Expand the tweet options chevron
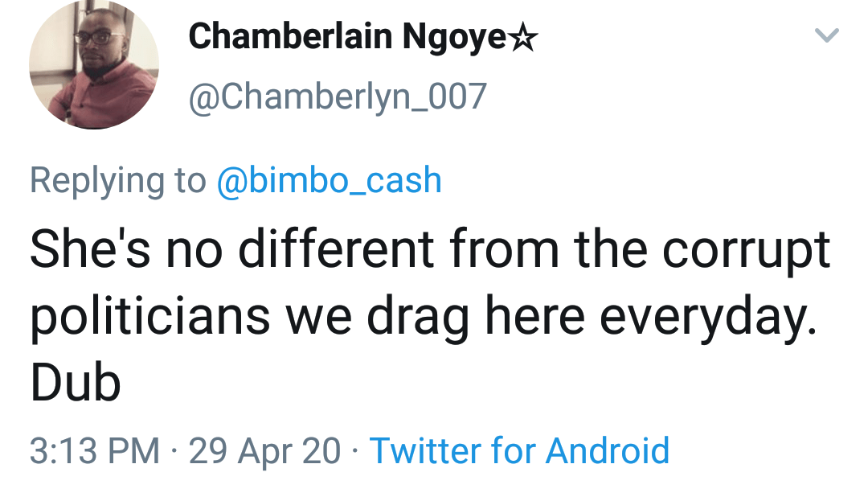 [827, 35]
